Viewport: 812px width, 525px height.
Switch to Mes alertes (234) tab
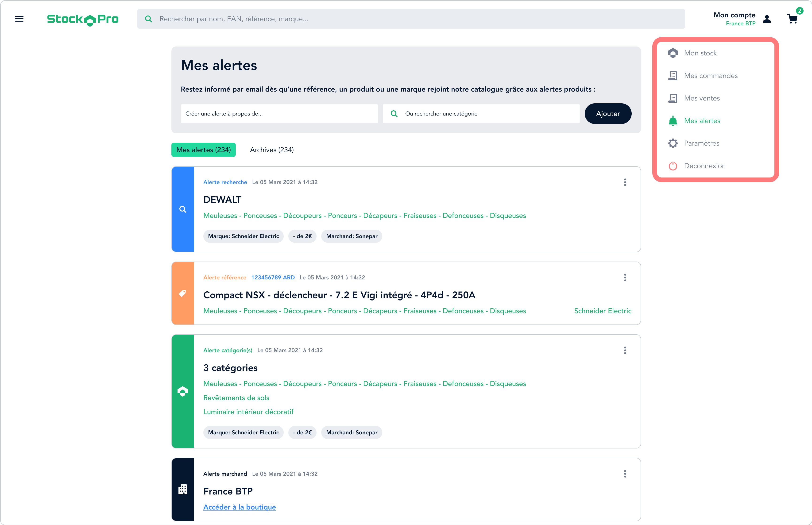[x=204, y=150]
